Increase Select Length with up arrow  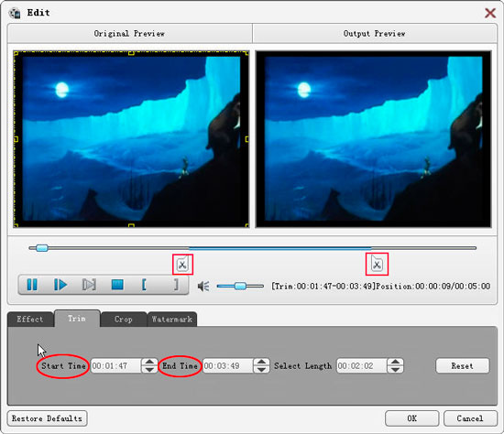[395, 362]
